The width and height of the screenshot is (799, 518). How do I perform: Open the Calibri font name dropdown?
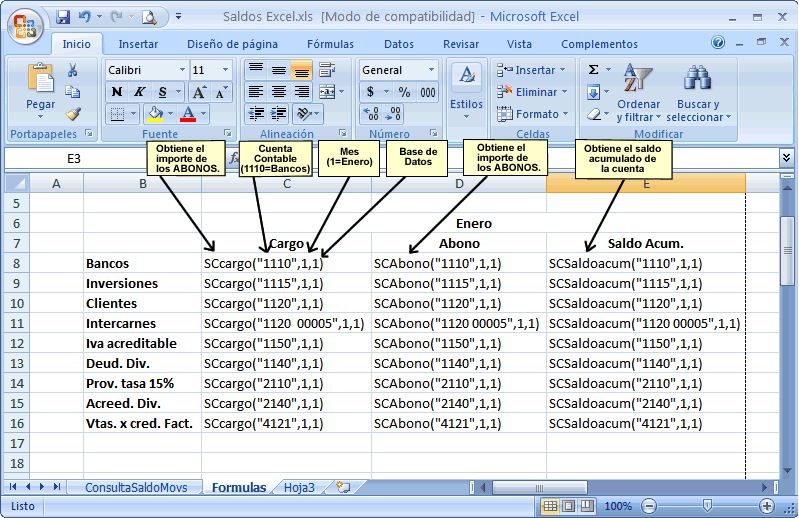[182, 70]
